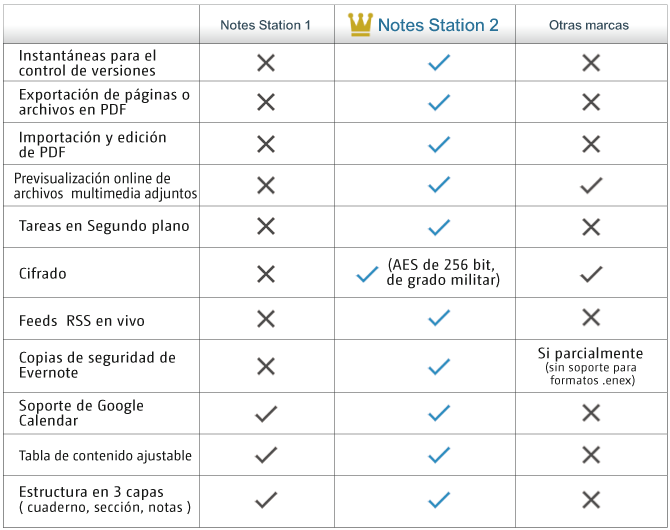
Task: Click the Copias de seguridad de Evernote label
Action: [97, 365]
